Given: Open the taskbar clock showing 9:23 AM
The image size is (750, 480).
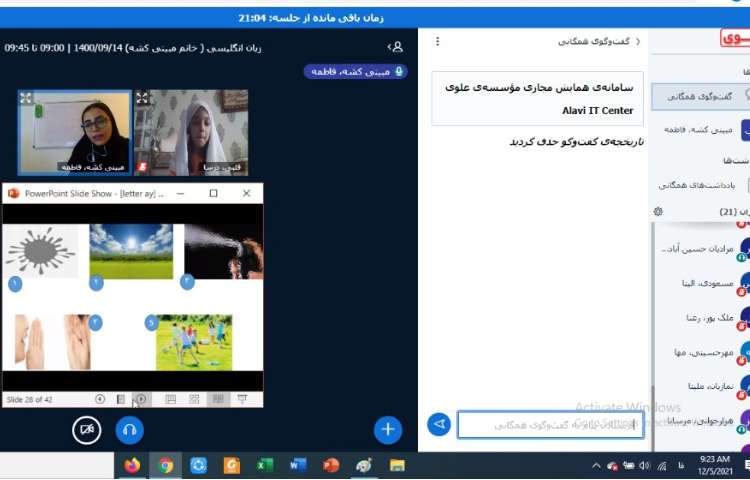Looking at the screenshot, I should (715, 465).
